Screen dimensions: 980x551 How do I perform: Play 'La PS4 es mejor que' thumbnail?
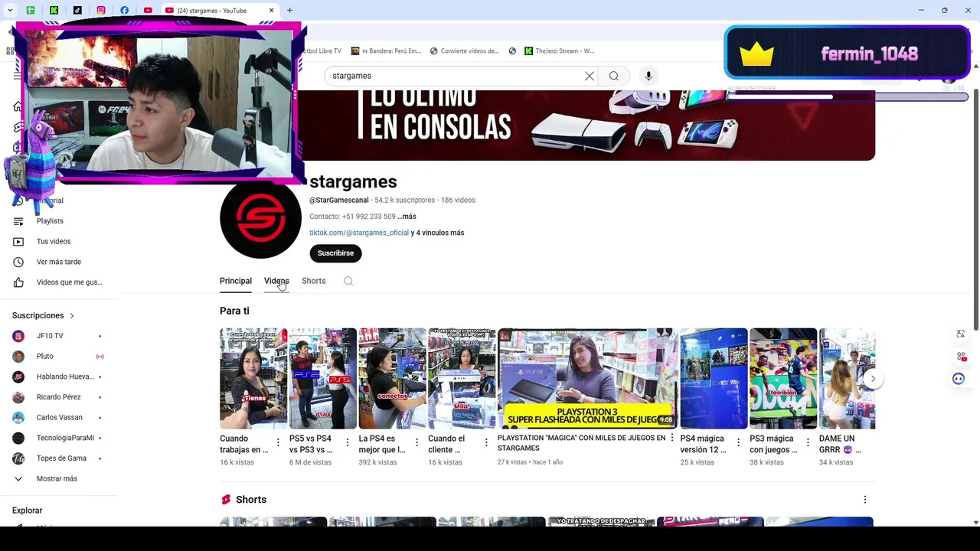click(392, 378)
